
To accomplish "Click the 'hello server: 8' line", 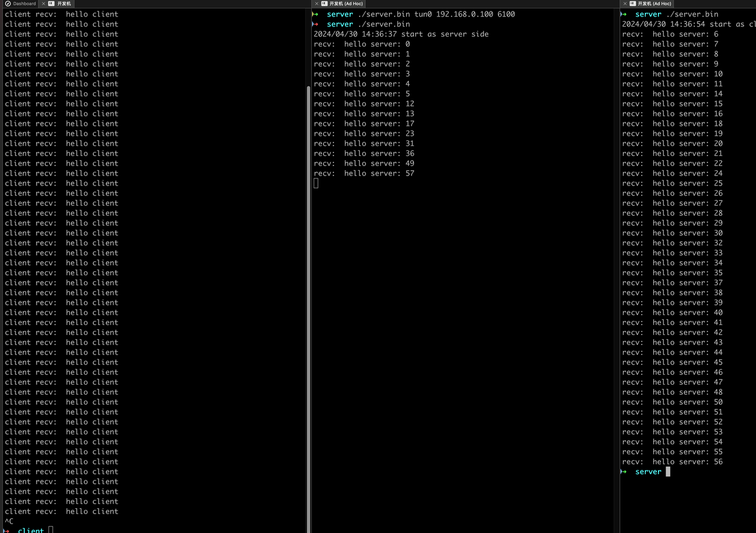I will click(670, 54).
